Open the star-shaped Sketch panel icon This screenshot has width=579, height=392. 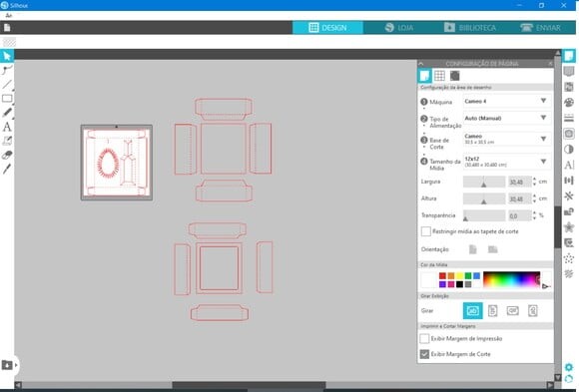point(569,226)
